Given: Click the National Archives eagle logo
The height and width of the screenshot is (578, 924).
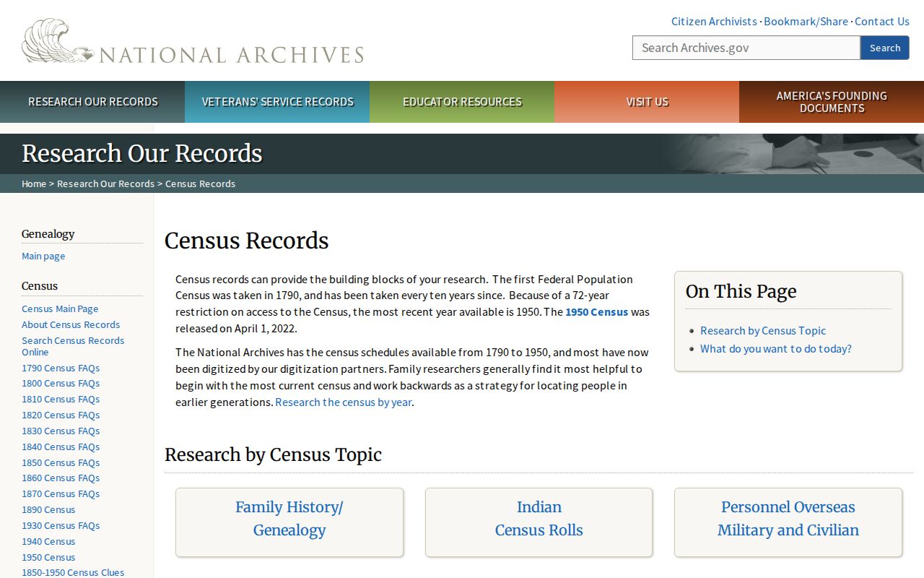Looking at the screenshot, I should click(x=193, y=41).
